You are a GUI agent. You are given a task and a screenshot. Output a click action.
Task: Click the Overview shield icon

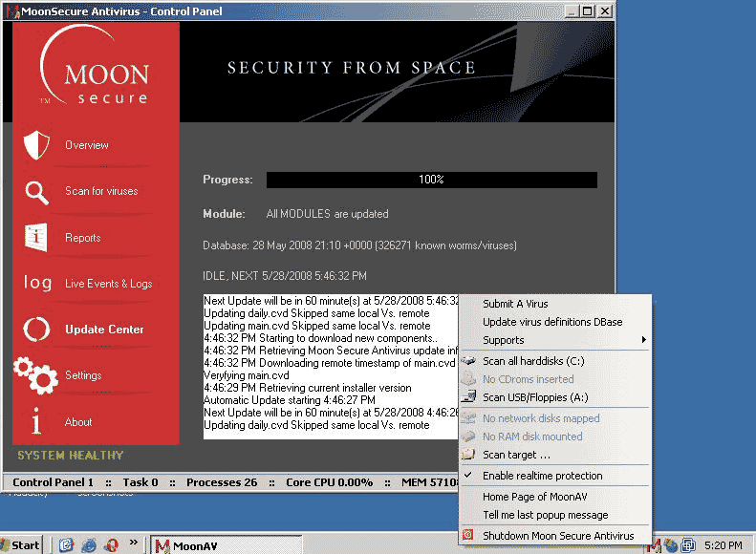36,145
